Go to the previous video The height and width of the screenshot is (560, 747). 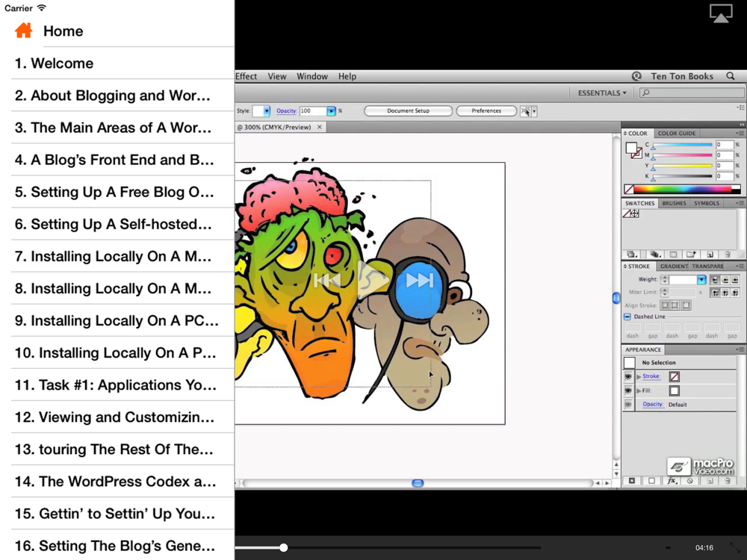[327, 280]
